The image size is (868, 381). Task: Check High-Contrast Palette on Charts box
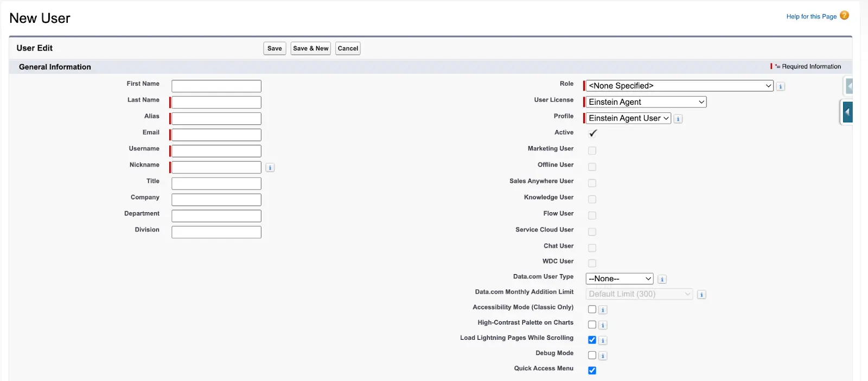[x=592, y=325]
